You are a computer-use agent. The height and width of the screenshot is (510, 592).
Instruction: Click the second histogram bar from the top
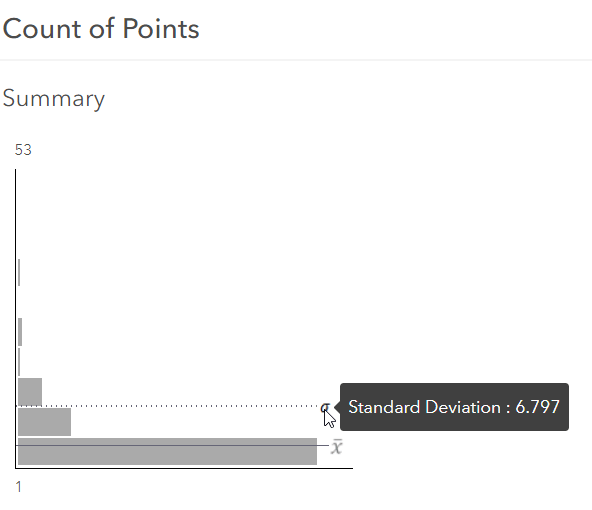(20, 332)
